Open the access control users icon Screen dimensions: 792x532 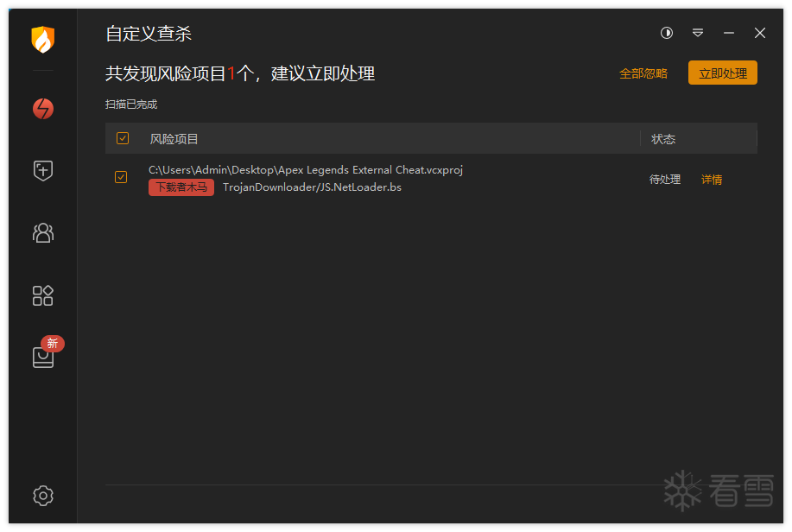(x=43, y=233)
